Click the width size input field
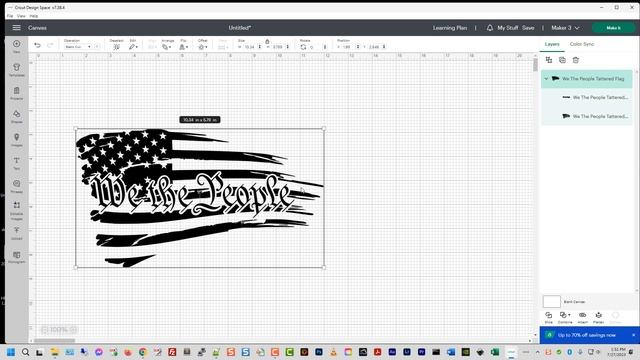 click(x=250, y=47)
